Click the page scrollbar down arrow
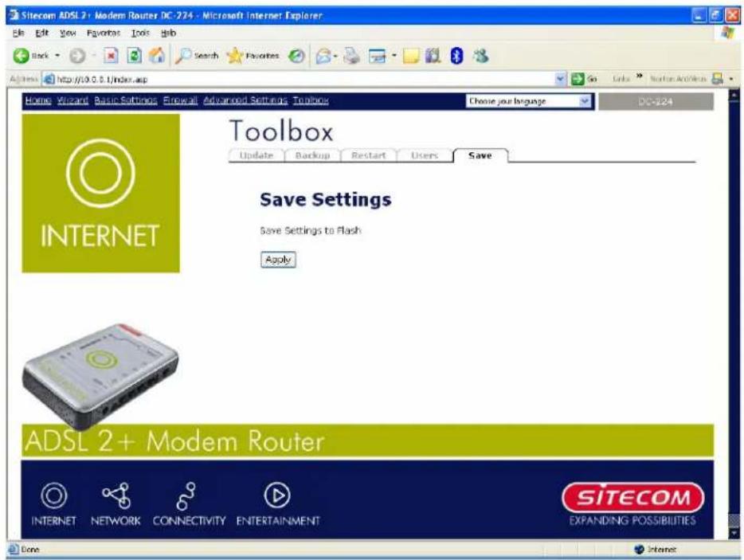 coord(734,533)
